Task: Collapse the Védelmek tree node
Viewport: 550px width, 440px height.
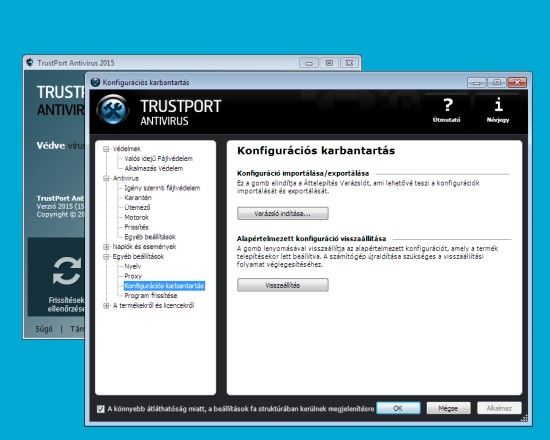Action: [106, 149]
